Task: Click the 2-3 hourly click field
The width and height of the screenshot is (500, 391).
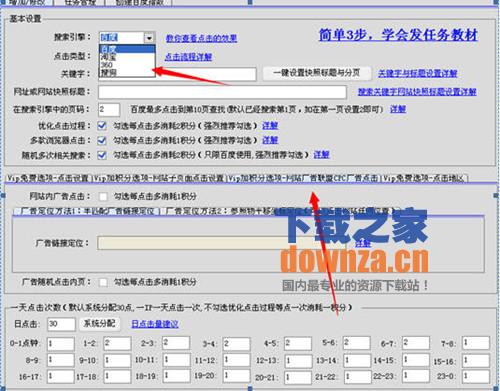Action: pyautogui.click(x=176, y=343)
